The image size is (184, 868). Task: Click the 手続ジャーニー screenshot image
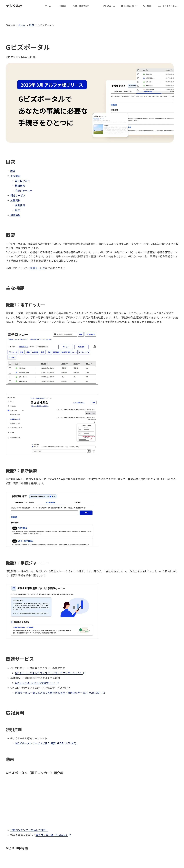tap(52, 611)
